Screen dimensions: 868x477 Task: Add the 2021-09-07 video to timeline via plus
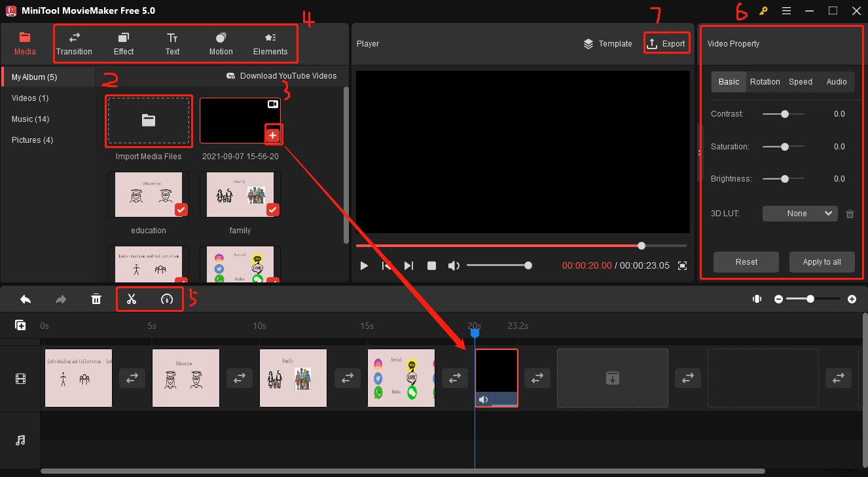273,134
